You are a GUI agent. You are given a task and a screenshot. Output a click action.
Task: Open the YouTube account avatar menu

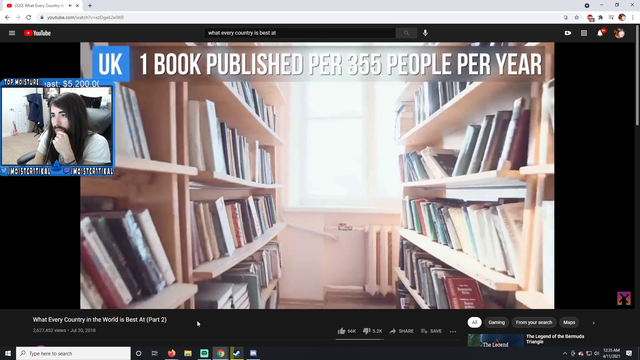[x=619, y=33]
